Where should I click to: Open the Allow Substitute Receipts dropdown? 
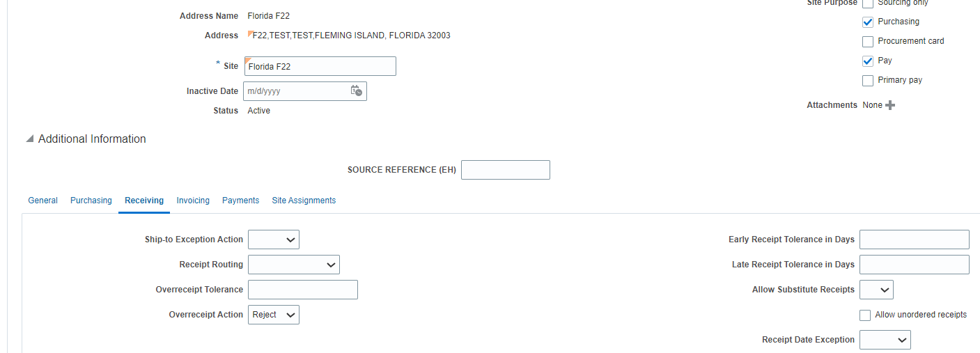click(x=876, y=290)
